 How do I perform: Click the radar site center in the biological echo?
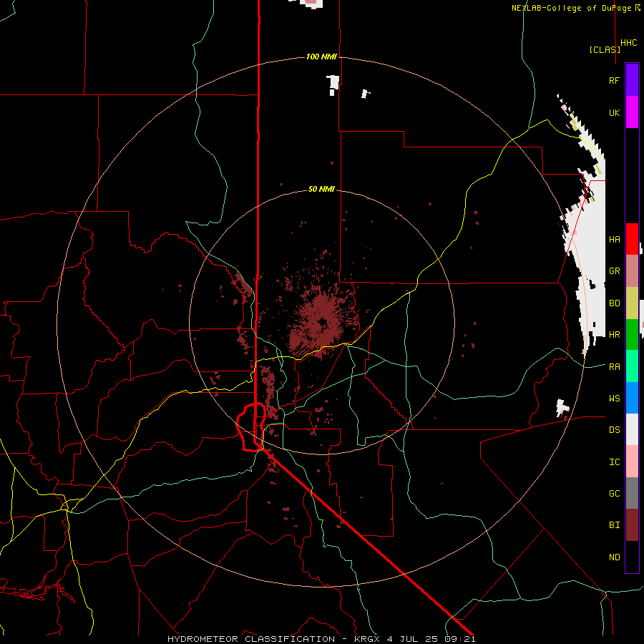tap(322, 322)
